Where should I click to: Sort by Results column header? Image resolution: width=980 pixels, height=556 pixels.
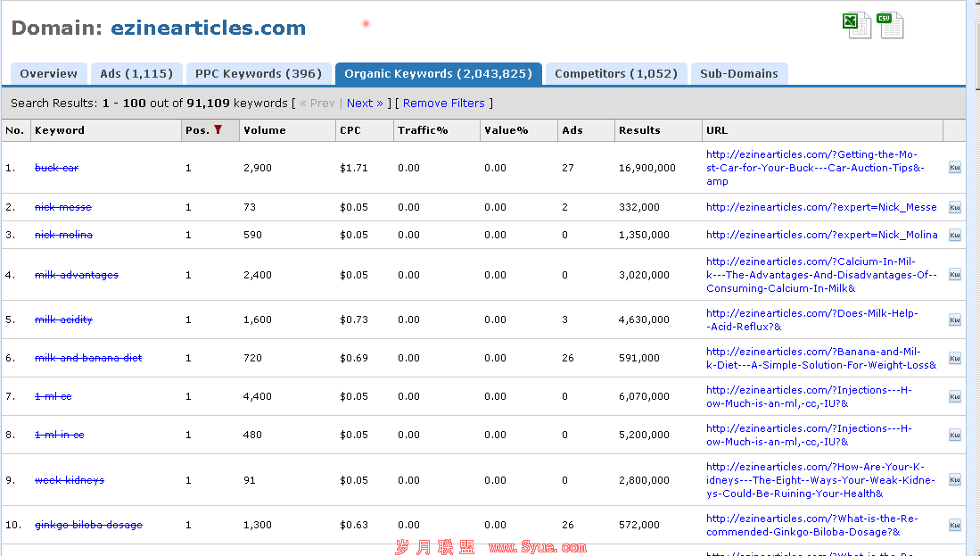pyautogui.click(x=639, y=130)
